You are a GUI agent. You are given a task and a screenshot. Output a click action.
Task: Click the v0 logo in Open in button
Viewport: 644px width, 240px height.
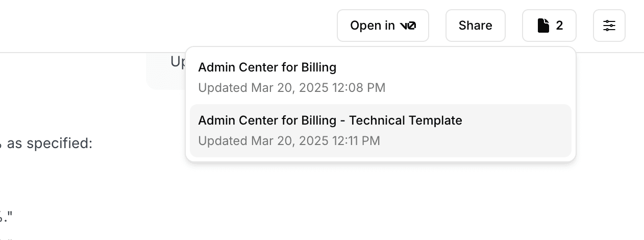click(407, 26)
